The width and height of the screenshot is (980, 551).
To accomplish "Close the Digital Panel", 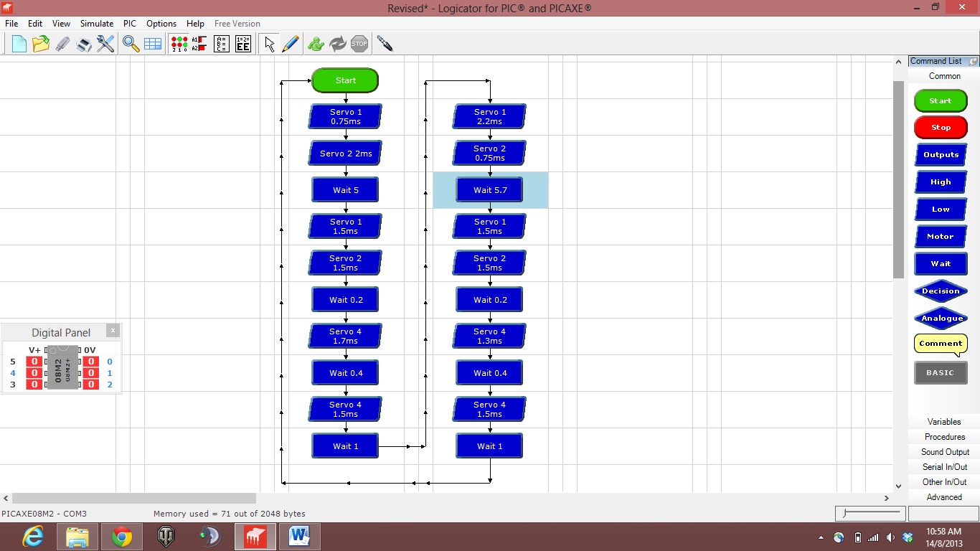I will tap(113, 330).
